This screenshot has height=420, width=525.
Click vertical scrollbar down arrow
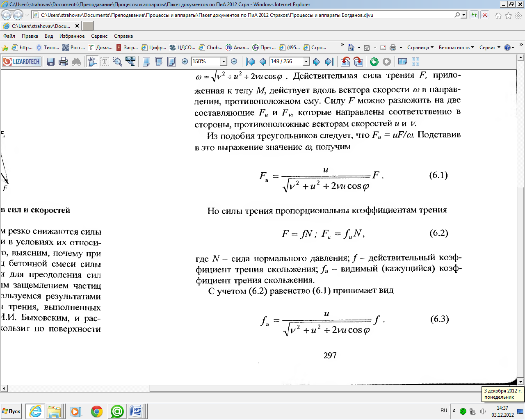520,381
